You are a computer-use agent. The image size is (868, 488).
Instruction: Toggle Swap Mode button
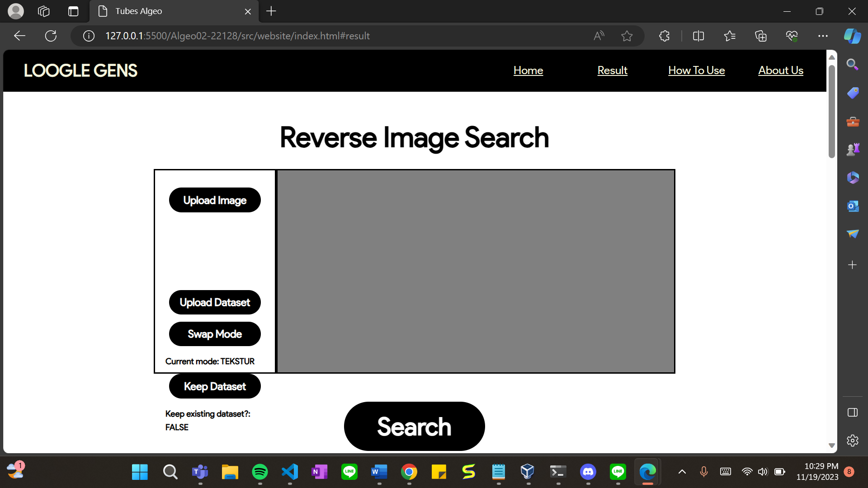(215, 334)
